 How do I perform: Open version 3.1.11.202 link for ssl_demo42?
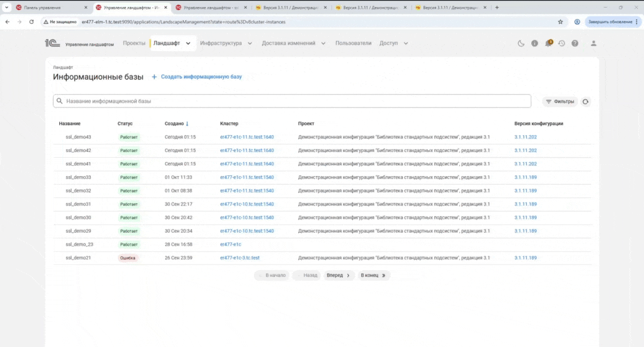526,151
